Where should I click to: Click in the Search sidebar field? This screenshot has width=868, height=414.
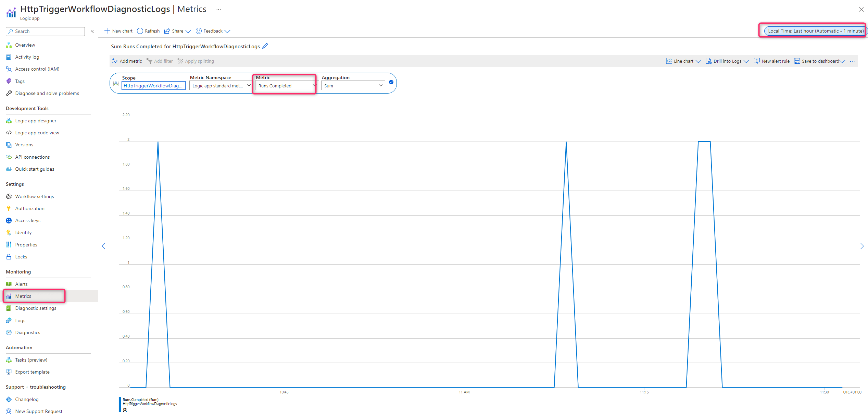[x=45, y=31]
